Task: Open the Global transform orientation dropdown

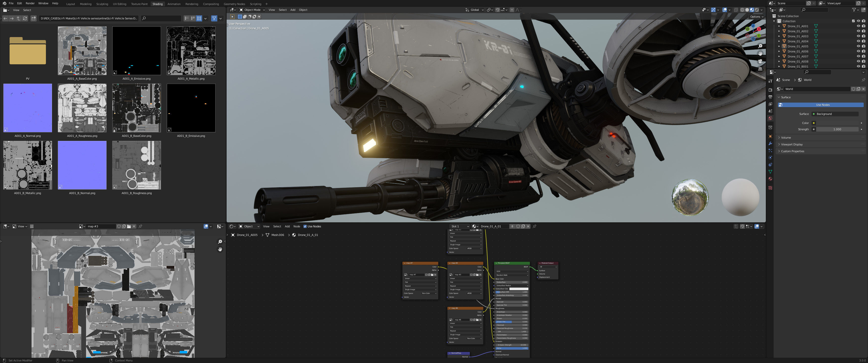Action: coord(474,10)
